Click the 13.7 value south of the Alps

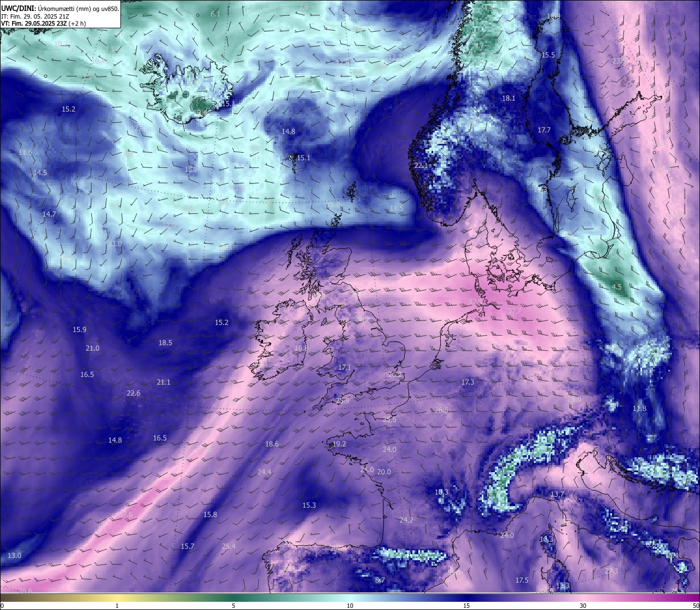tap(557, 494)
